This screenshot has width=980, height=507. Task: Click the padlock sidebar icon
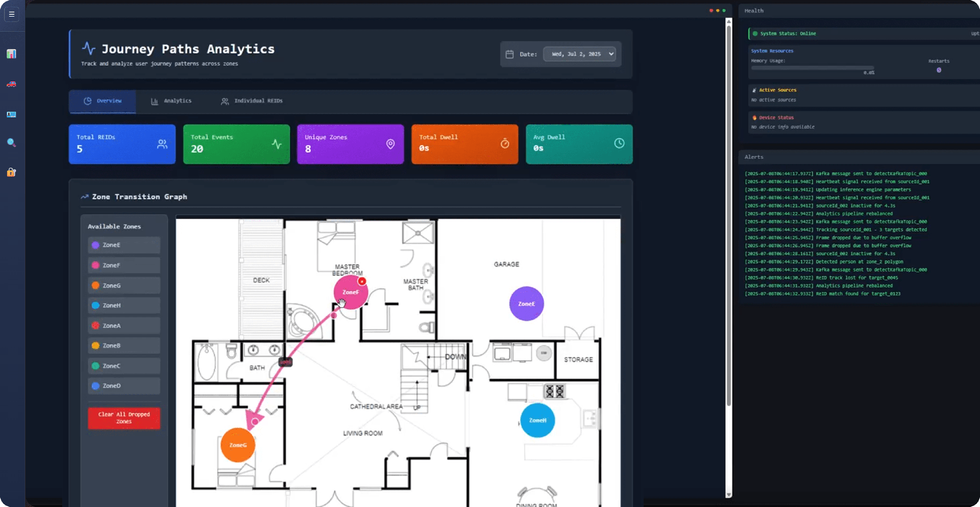[x=11, y=173]
